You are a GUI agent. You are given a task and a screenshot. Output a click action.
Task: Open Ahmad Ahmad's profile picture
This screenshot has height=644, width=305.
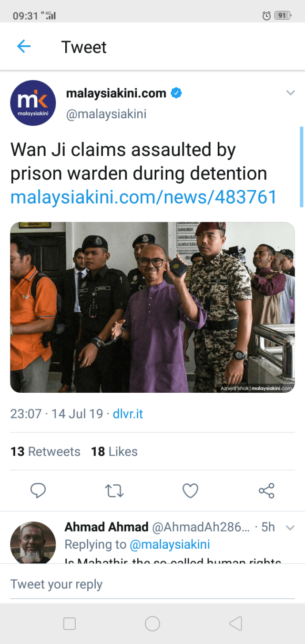33,542
